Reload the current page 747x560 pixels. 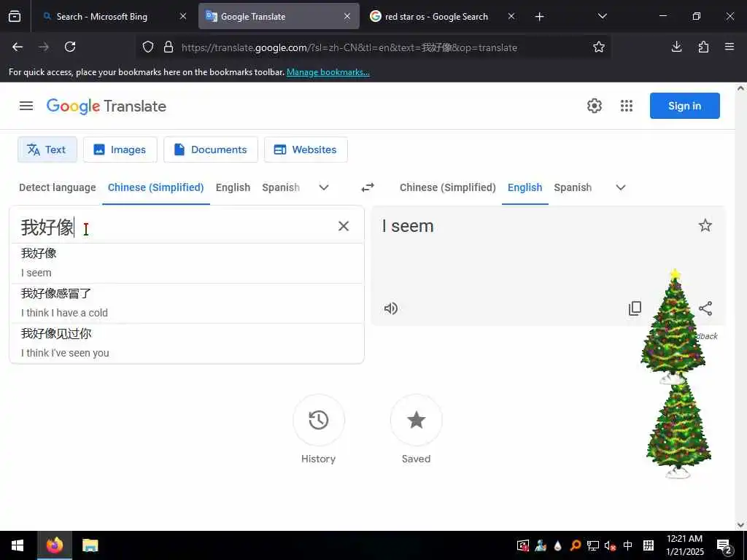70,47
